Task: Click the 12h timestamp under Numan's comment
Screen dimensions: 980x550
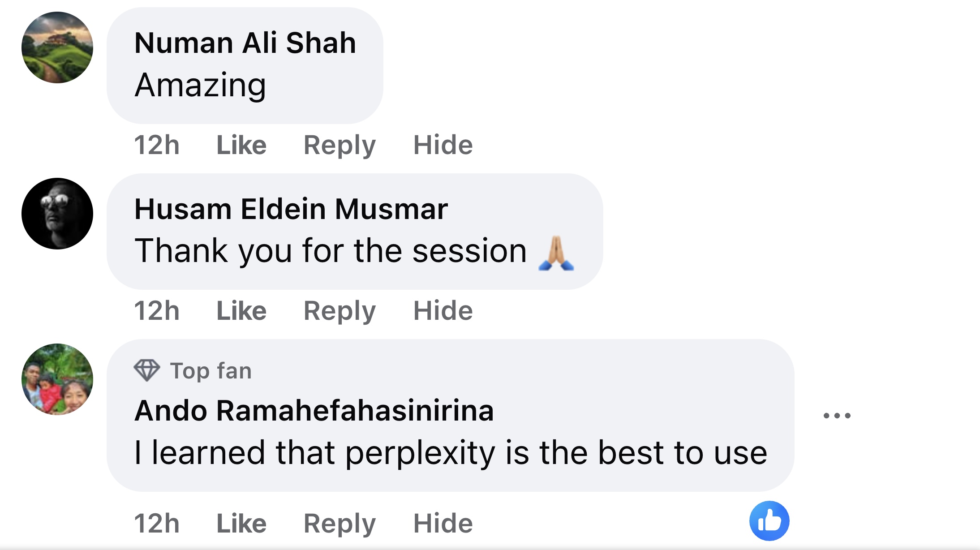Action: 157,145
